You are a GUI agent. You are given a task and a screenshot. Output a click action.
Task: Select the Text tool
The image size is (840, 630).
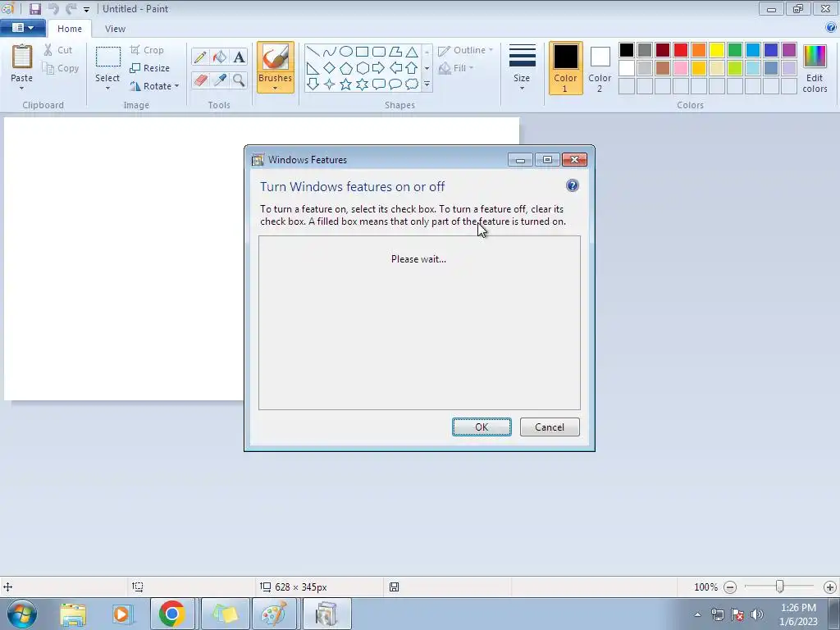point(239,57)
